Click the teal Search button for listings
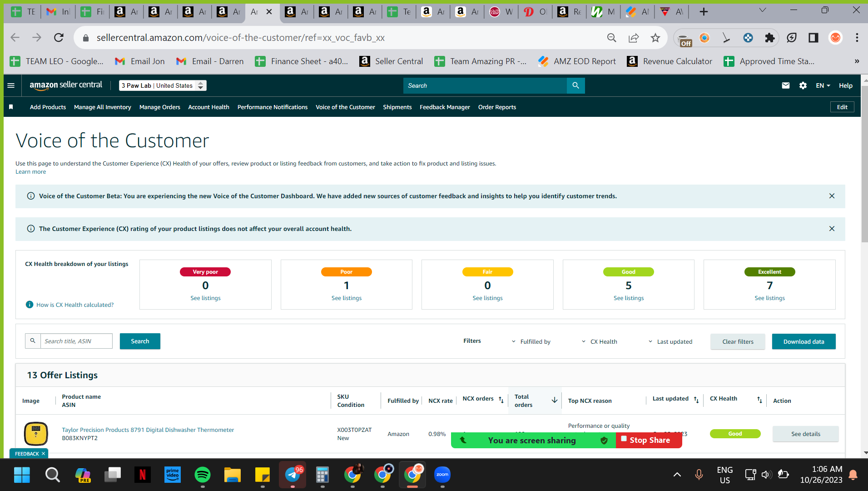Image resolution: width=868 pixels, height=491 pixels. tap(140, 341)
